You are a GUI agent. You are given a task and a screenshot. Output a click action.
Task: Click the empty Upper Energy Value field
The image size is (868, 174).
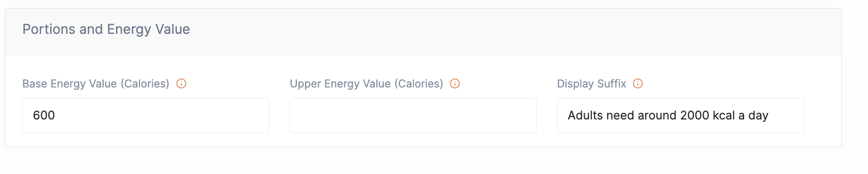point(413,115)
